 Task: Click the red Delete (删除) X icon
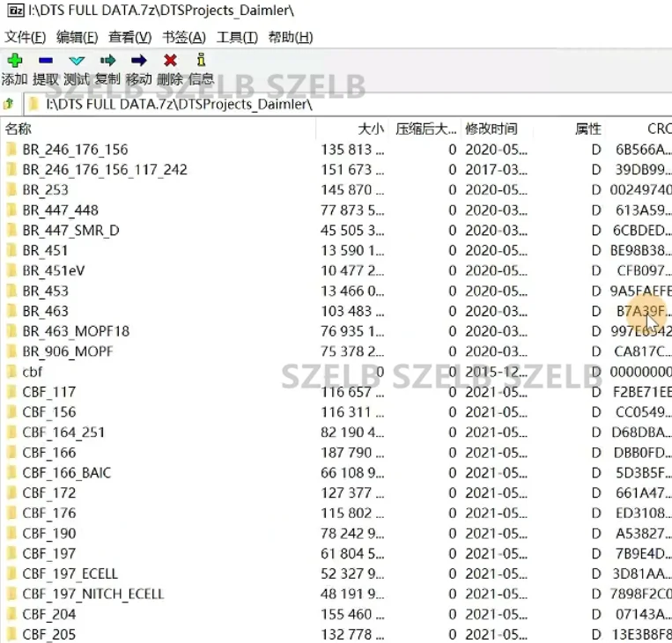click(x=170, y=61)
